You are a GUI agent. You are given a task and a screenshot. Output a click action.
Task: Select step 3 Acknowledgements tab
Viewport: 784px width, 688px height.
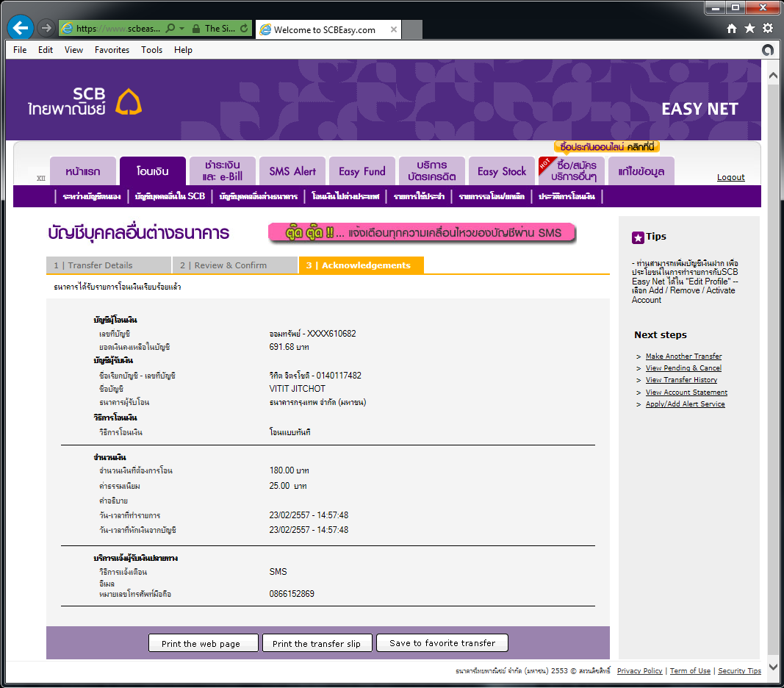click(361, 265)
